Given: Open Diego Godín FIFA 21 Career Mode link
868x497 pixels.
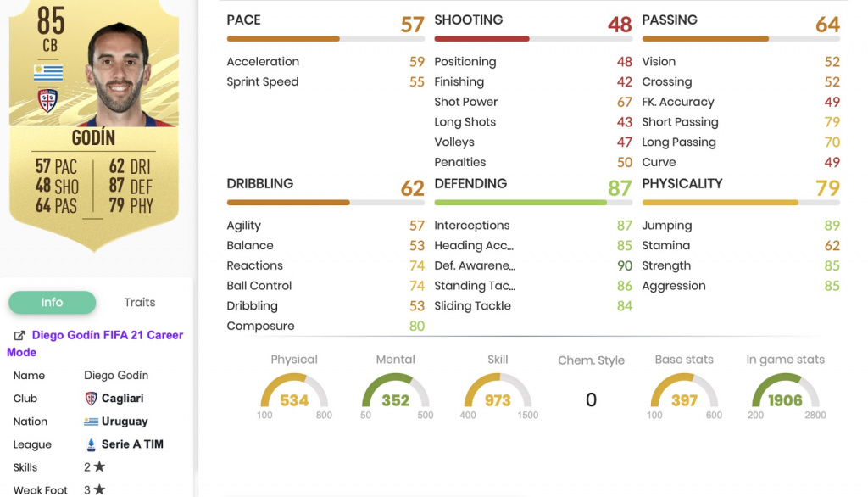Looking at the screenshot, I should tap(95, 343).
